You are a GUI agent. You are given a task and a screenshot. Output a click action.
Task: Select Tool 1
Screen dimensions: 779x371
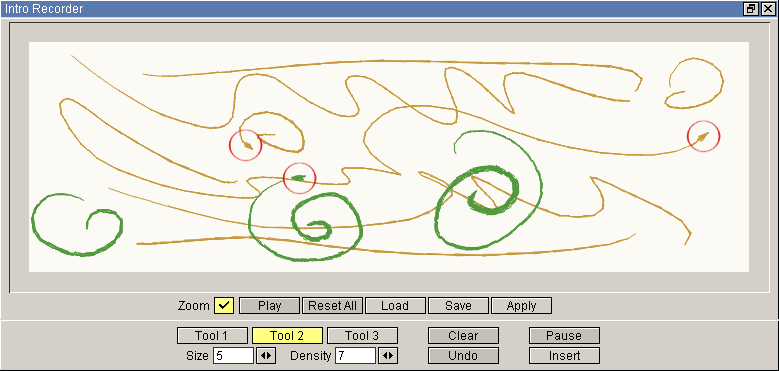click(212, 336)
